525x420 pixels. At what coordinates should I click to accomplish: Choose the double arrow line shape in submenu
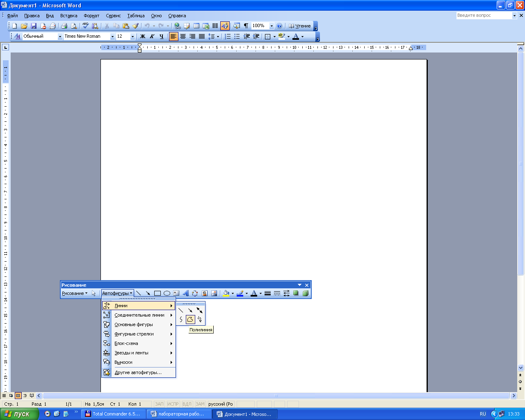tap(200, 310)
